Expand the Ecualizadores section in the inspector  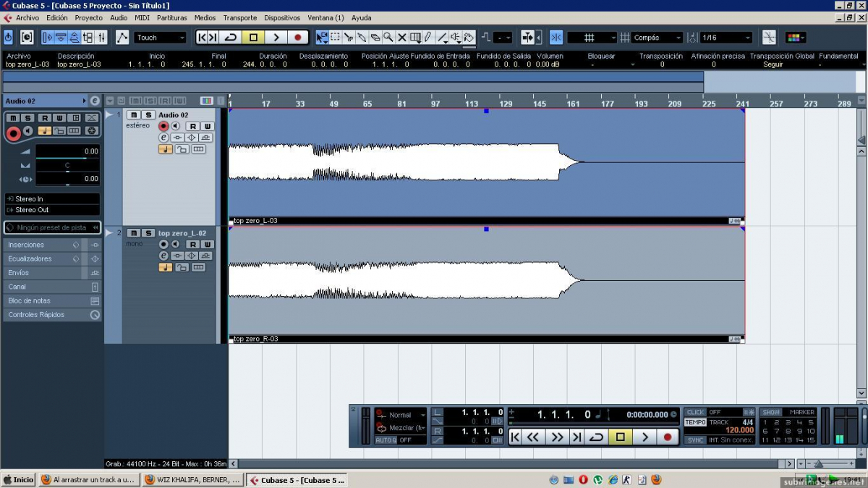tap(30, 258)
